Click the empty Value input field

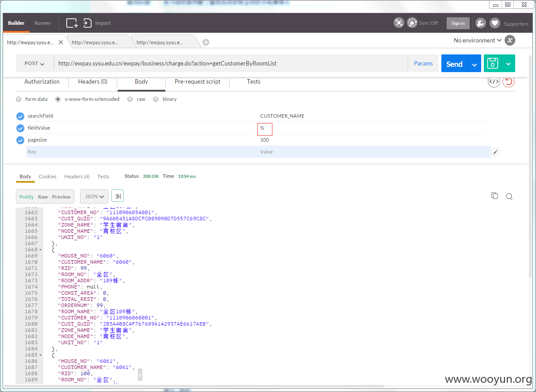(374, 152)
